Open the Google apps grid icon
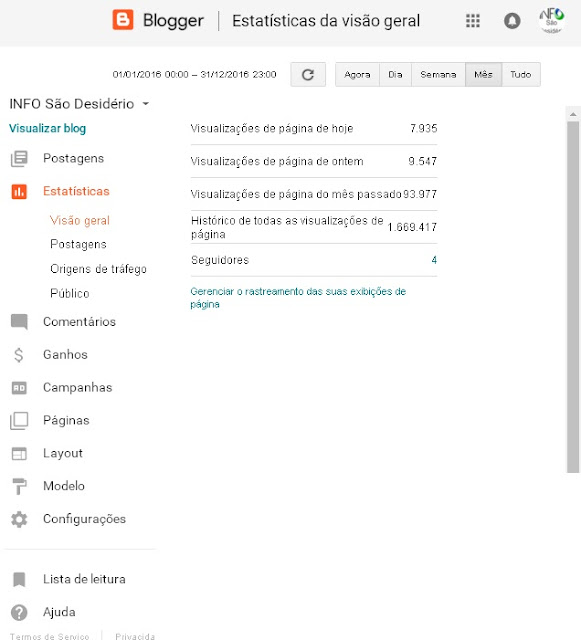This screenshot has width=581, height=640. [x=473, y=20]
